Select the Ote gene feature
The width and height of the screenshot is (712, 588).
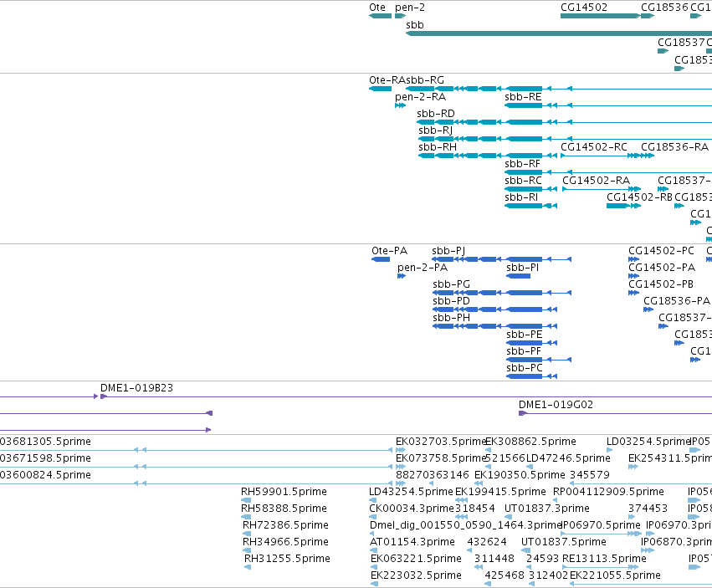(x=380, y=17)
